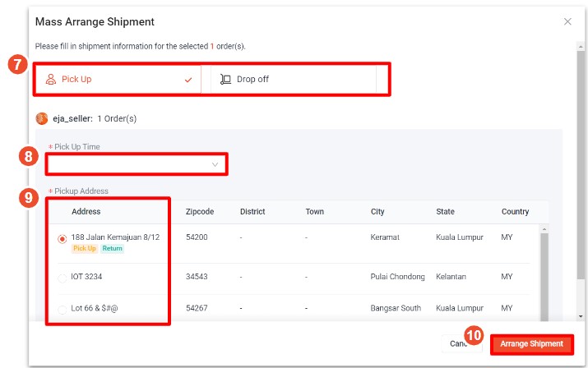Close the Mass Arrange Shipment dialog
The height and width of the screenshot is (368, 588).
pyautogui.click(x=567, y=21)
